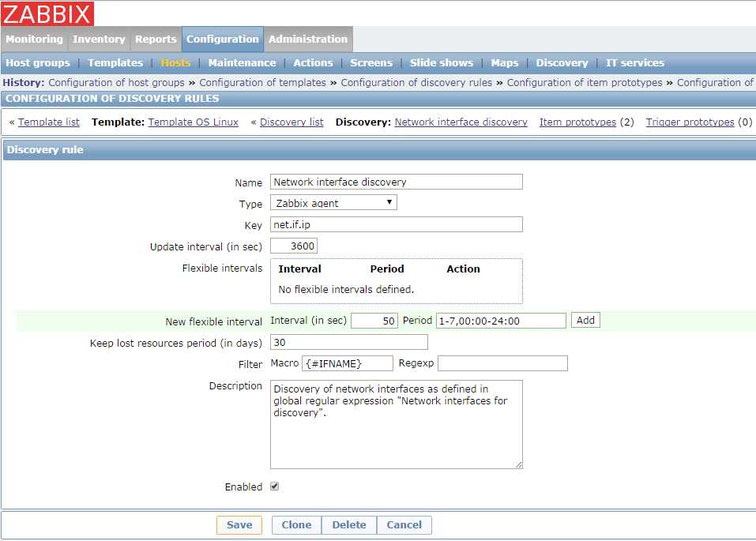Open Maintenance submenu

point(242,62)
